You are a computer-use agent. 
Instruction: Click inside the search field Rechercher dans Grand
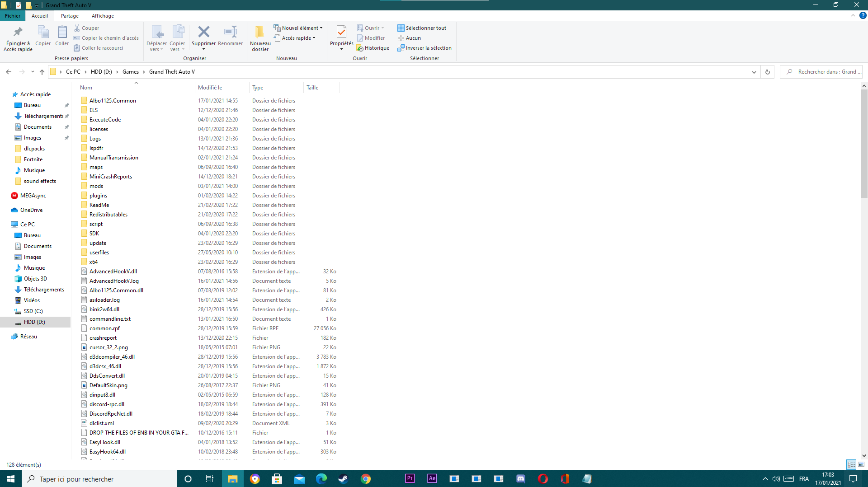[823, 71]
